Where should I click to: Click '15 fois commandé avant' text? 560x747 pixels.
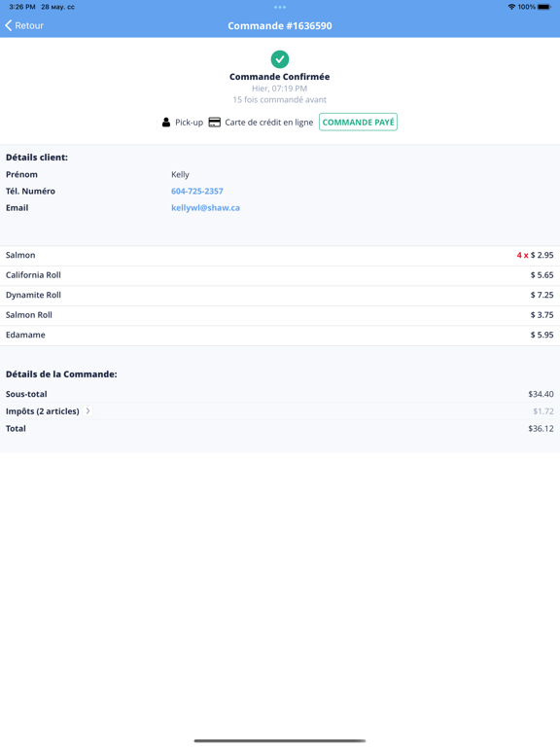pyautogui.click(x=280, y=99)
